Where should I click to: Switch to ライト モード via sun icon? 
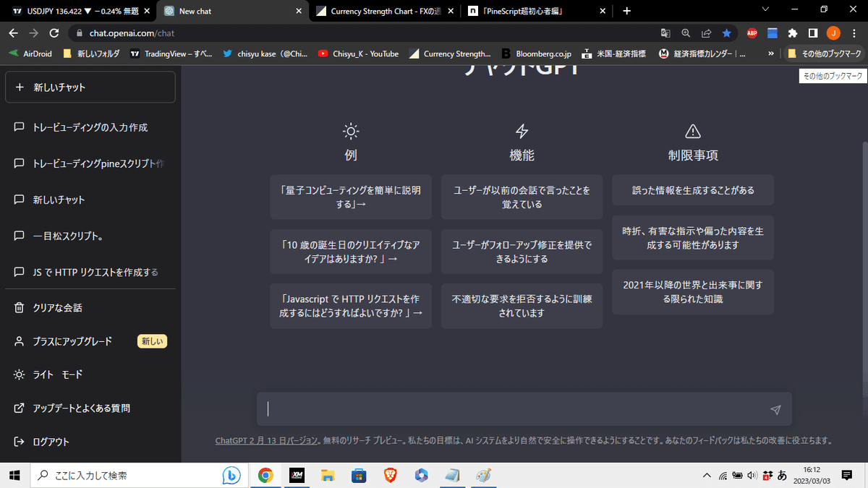[19, 374]
